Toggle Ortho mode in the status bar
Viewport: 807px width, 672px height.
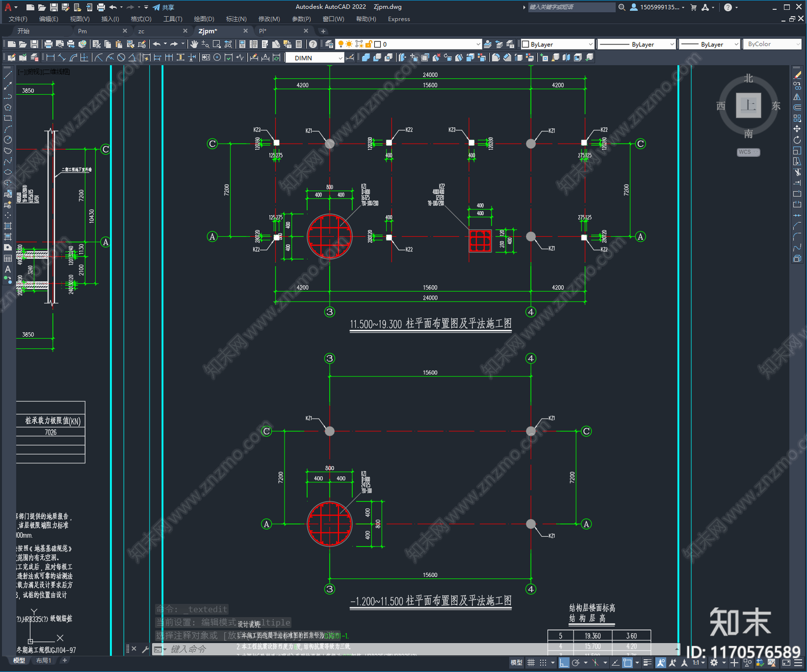[x=564, y=662]
